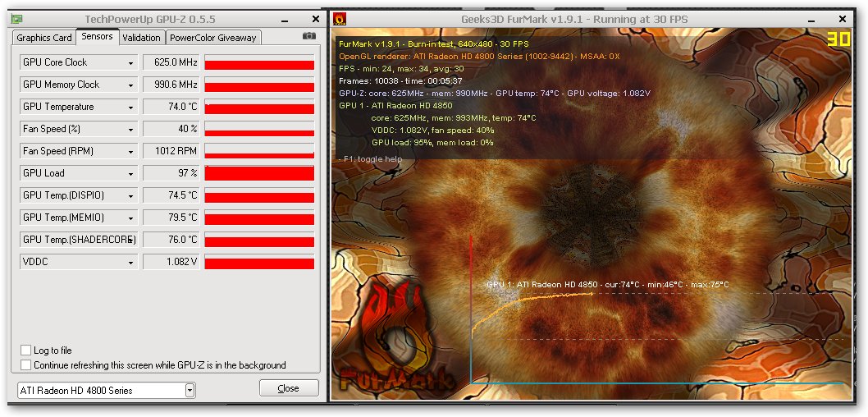Click the FurMark title bar app icon

(340, 19)
